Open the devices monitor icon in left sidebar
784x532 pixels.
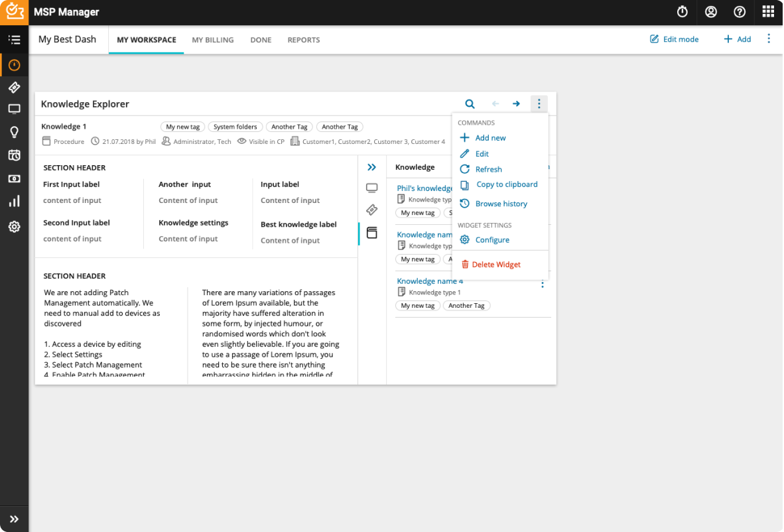click(x=14, y=109)
